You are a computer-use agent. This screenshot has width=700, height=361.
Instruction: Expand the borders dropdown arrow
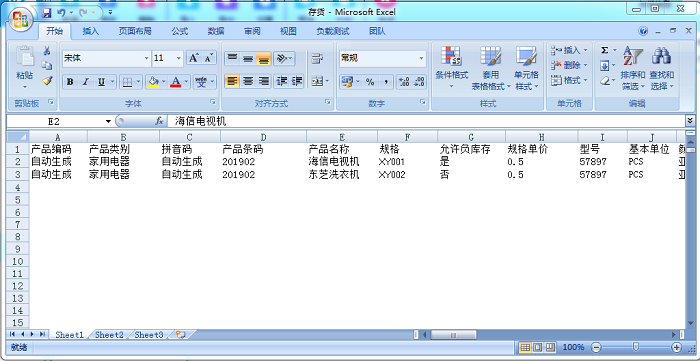tap(138, 82)
